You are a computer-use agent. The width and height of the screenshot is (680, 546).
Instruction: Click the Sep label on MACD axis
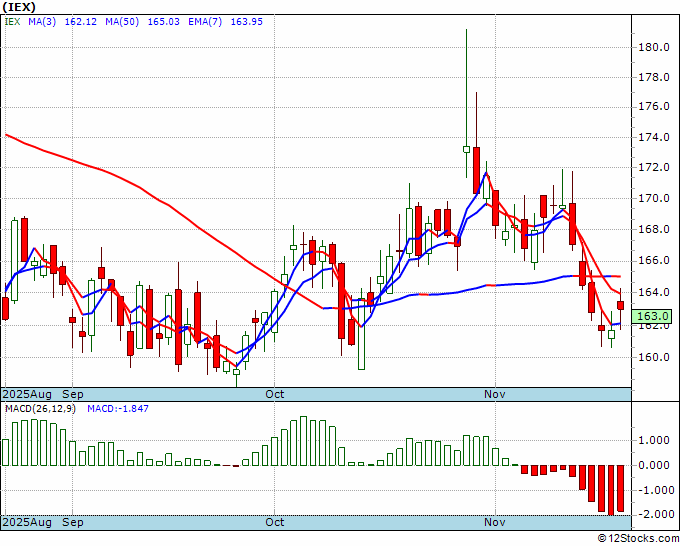click(73, 522)
